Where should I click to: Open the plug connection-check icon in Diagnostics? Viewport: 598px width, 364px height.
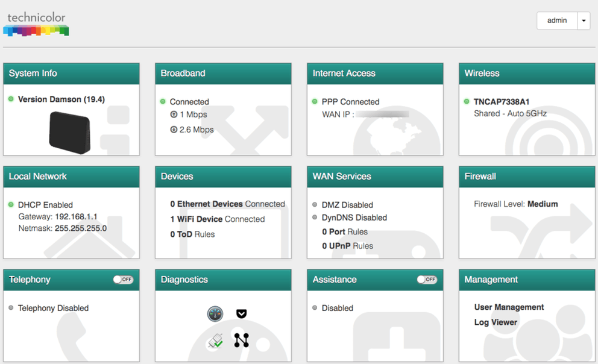click(215, 340)
